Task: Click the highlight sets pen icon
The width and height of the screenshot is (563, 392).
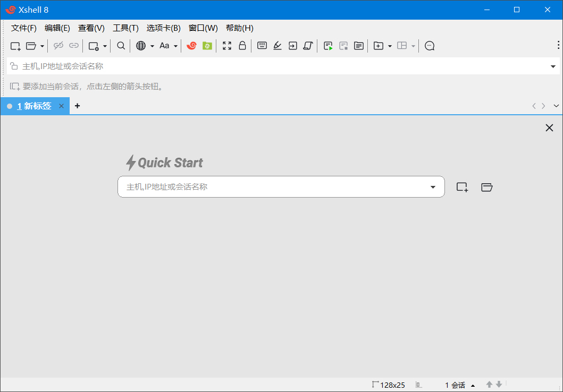Action: click(x=277, y=46)
